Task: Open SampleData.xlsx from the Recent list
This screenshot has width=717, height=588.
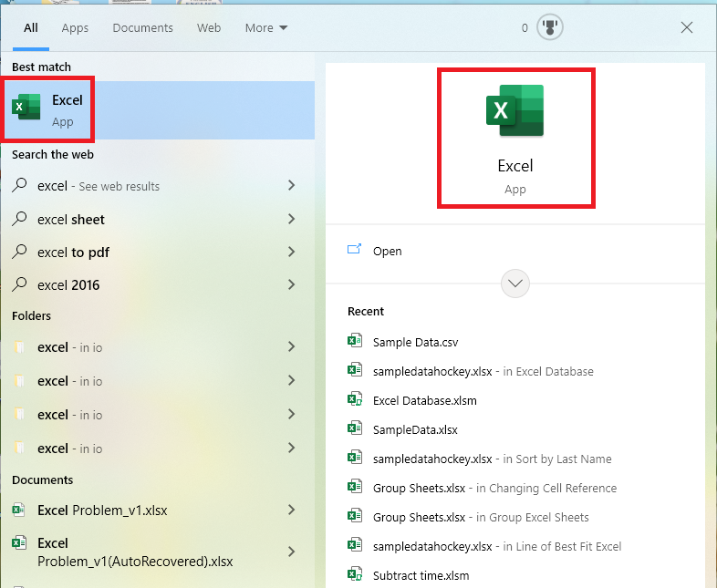Action: click(415, 429)
